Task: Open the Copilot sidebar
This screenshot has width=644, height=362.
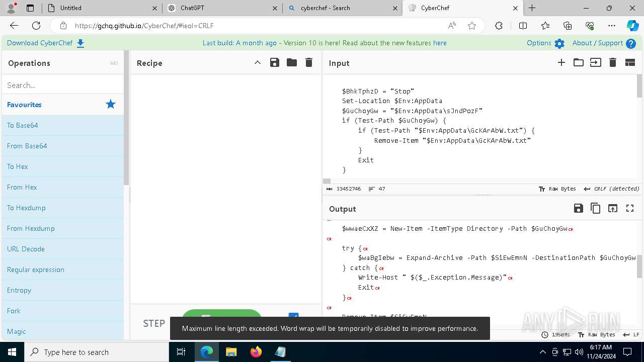Action: tap(632, 26)
